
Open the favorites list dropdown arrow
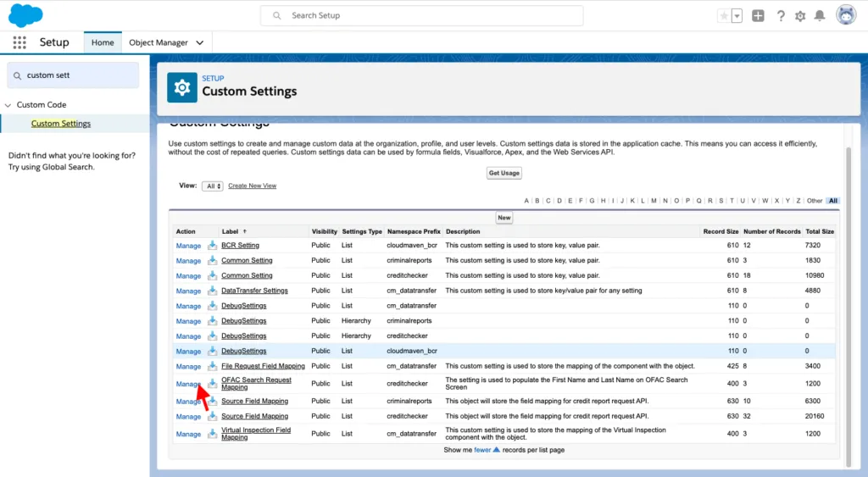coord(737,16)
